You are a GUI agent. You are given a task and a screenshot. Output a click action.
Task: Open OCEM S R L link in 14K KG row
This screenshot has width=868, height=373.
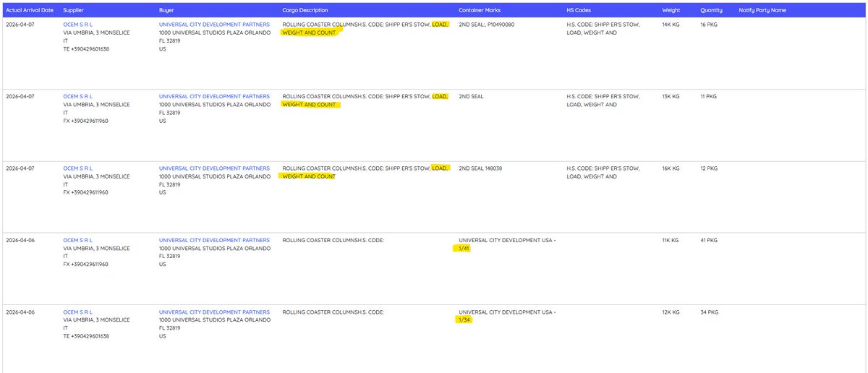tap(78, 24)
